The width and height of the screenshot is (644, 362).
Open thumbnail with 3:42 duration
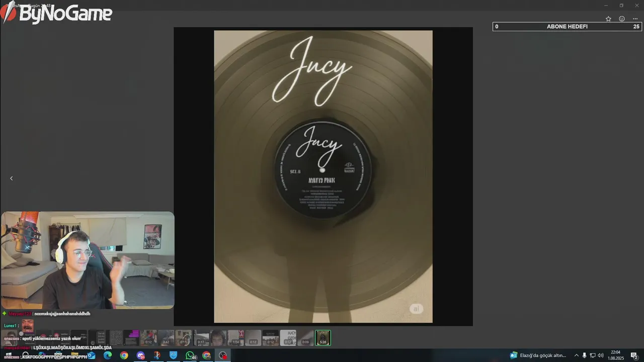coord(166,338)
